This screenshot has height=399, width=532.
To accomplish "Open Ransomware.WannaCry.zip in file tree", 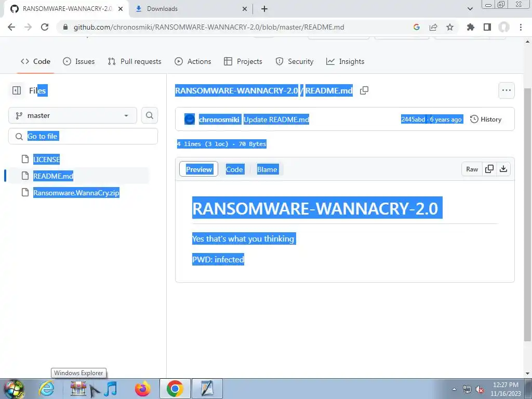I will pyautogui.click(x=76, y=193).
